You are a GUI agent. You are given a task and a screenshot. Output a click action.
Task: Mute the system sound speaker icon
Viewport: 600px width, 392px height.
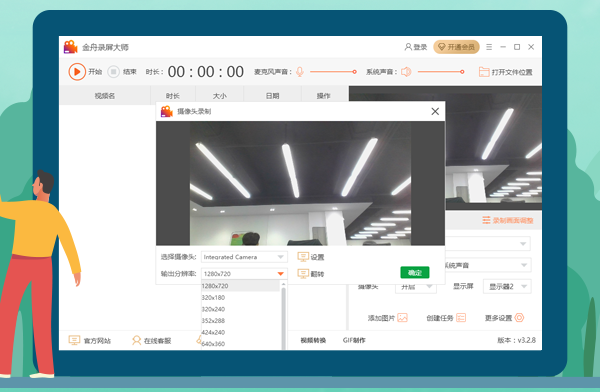[406, 72]
